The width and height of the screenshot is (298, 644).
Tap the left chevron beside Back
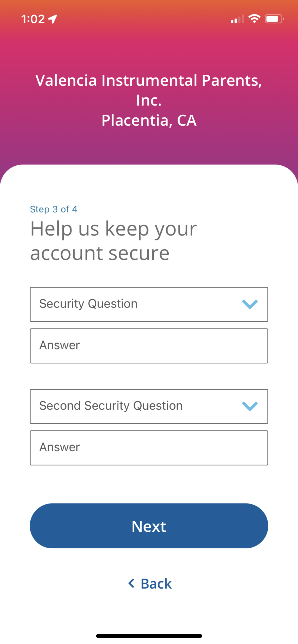coord(132,583)
